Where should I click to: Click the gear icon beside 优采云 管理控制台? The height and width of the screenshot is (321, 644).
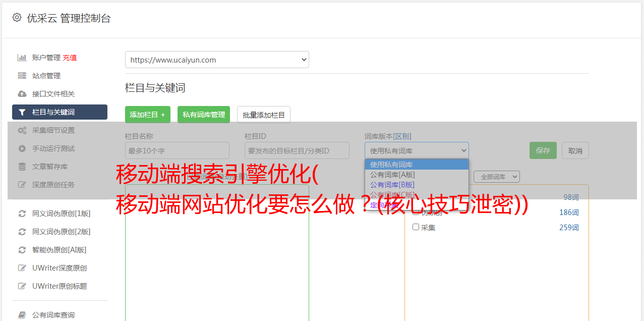click(x=17, y=18)
